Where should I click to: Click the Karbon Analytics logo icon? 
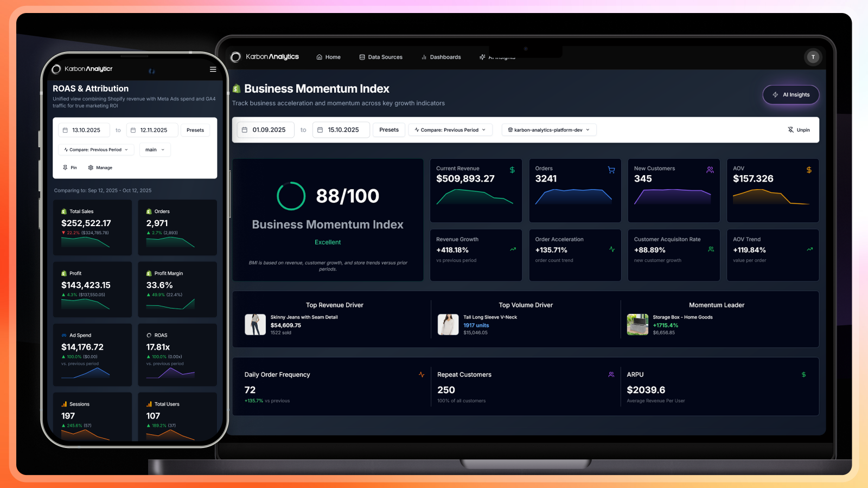235,56
